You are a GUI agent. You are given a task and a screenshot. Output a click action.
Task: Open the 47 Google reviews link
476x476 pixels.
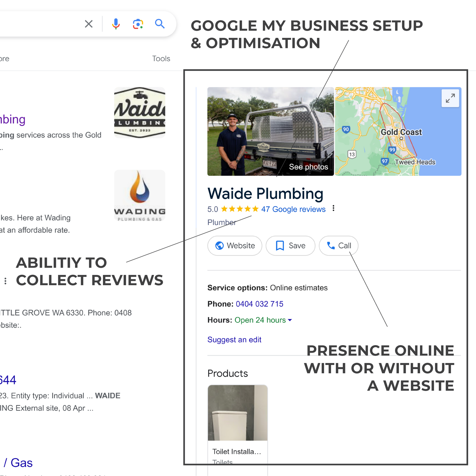pyautogui.click(x=293, y=209)
